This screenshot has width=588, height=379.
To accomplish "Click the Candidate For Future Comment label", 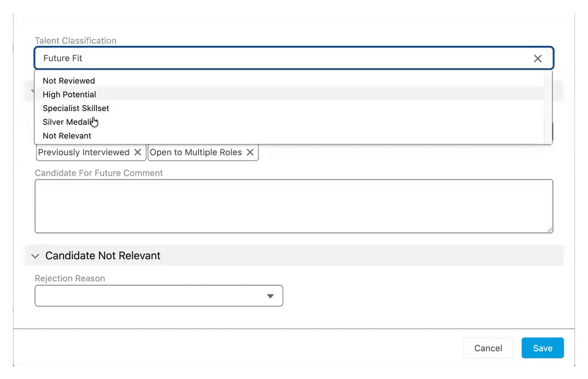I will tap(99, 173).
